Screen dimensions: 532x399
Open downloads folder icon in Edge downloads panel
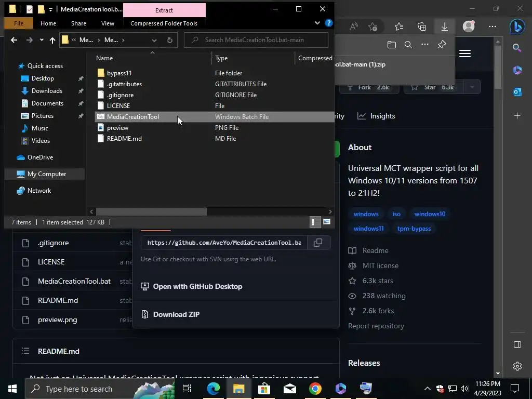click(x=392, y=45)
